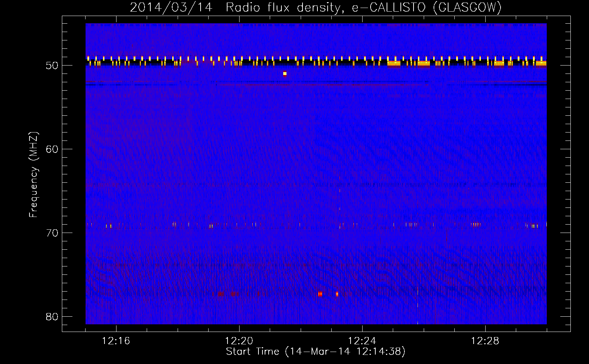The width and height of the screenshot is (589, 364).
Task: Click the 12:16 time tick label
Action: click(116, 341)
